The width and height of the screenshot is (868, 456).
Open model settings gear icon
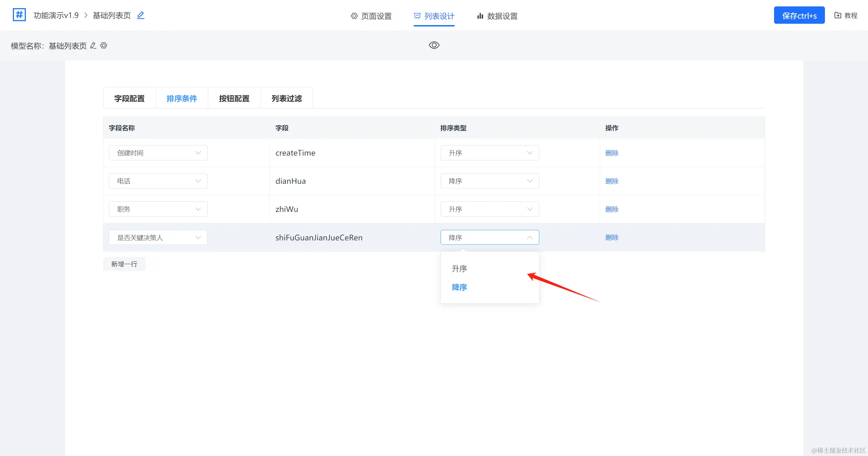pos(104,45)
